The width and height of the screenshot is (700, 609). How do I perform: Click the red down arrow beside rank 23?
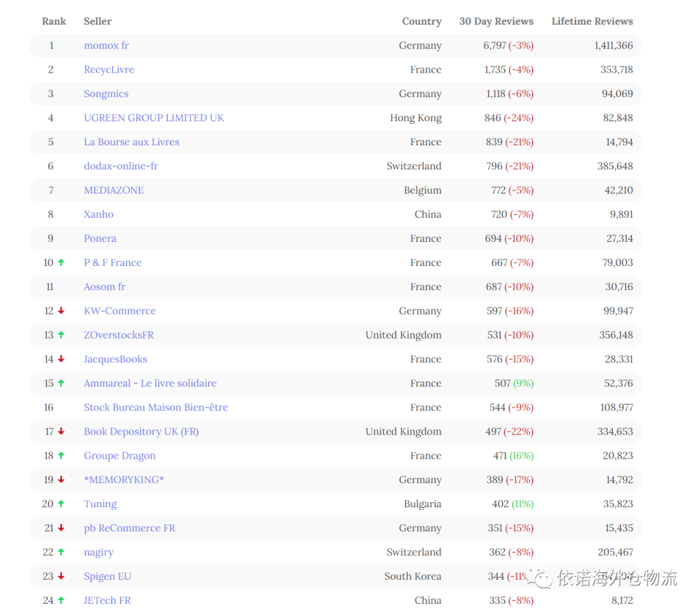pos(61,576)
